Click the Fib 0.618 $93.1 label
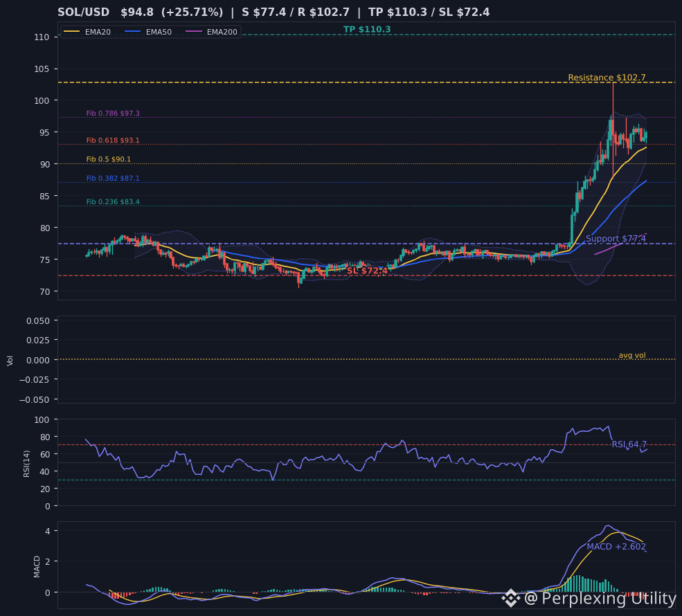This screenshot has height=616, width=682. (113, 141)
